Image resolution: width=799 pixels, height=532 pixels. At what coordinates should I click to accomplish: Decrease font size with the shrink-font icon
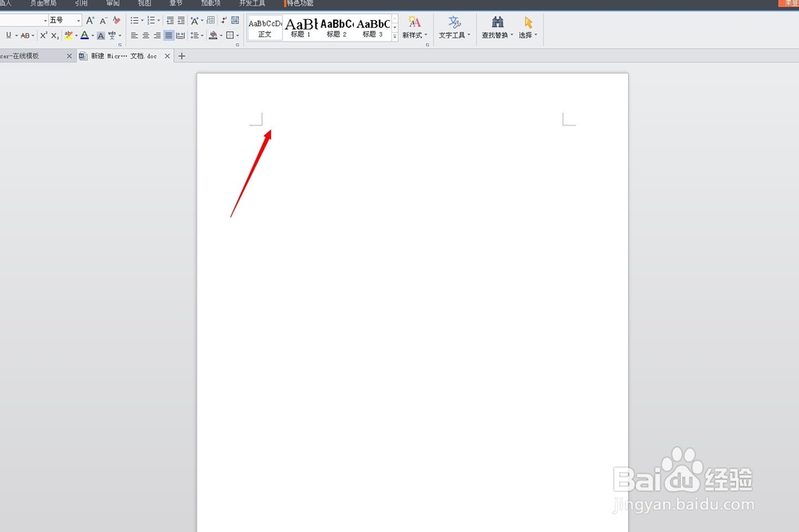(103, 21)
